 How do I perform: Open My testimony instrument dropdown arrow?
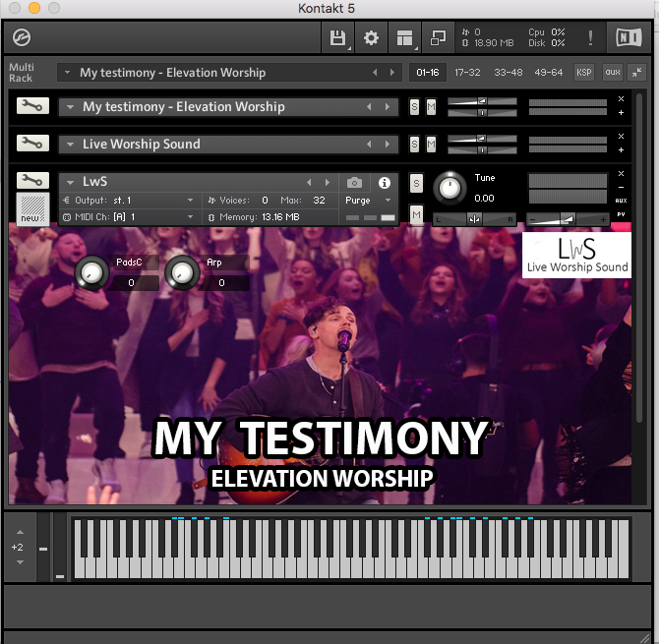(x=70, y=107)
